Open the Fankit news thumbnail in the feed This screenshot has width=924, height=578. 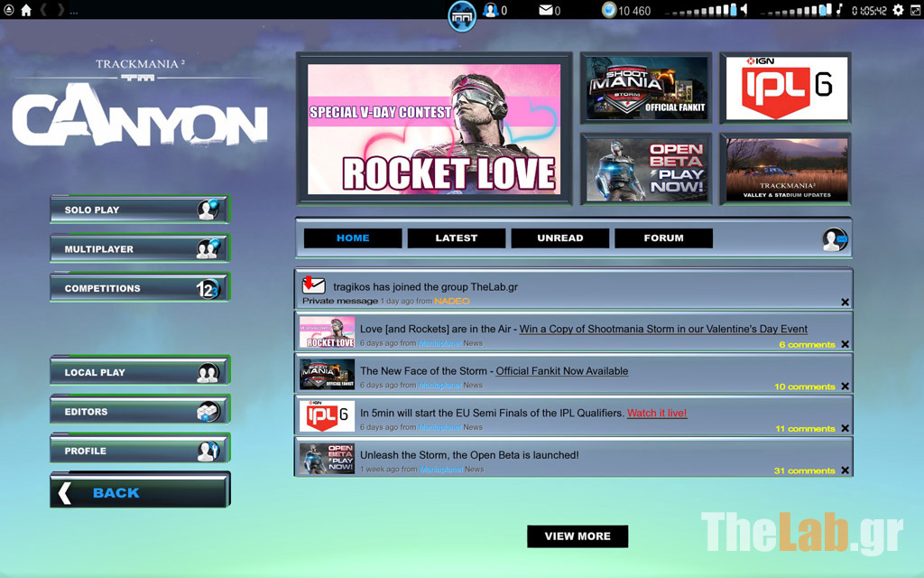coord(327,374)
